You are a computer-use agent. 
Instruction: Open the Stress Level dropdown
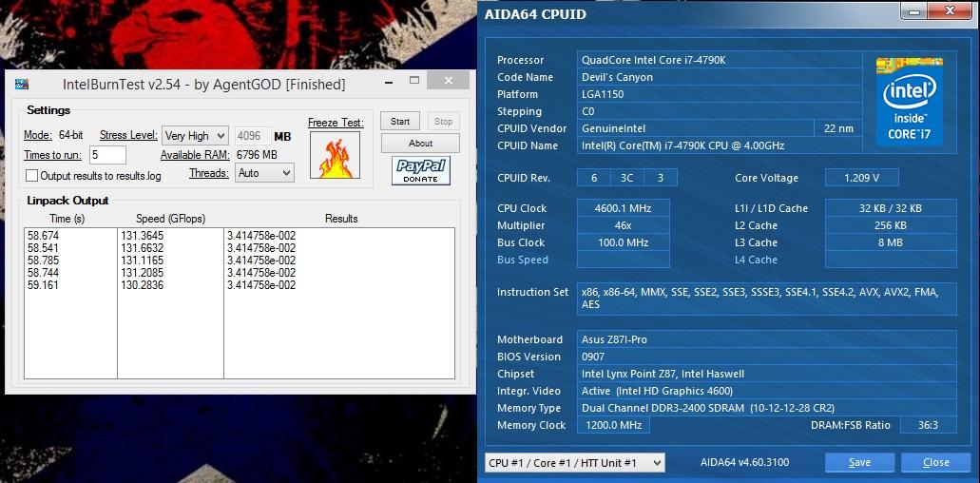[x=195, y=136]
